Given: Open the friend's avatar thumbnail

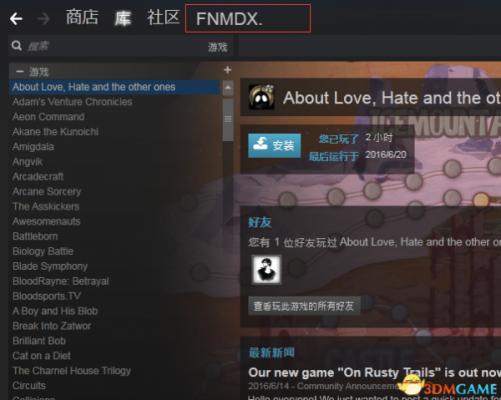Looking at the screenshot, I should click(266, 270).
